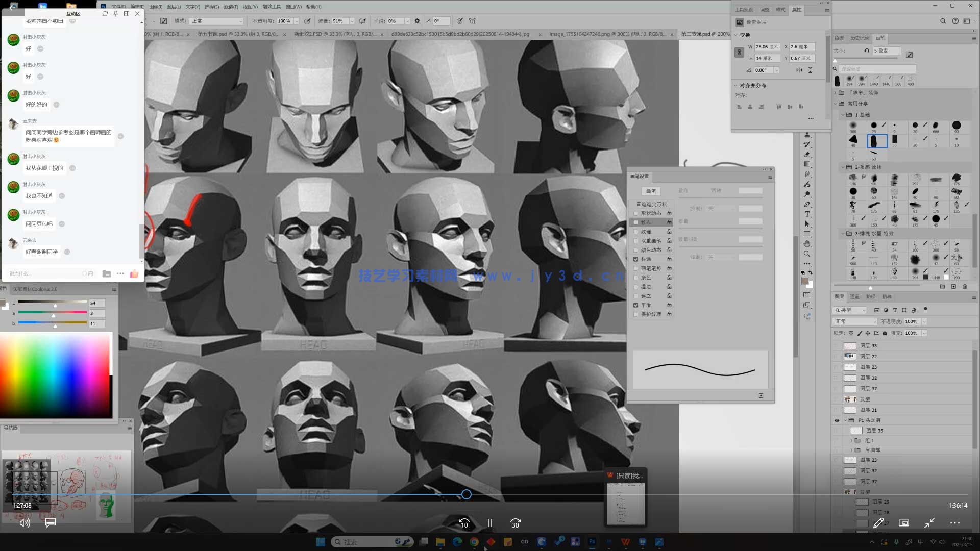Click the delete brush trash icon
Image resolution: width=980 pixels, height=551 pixels.
[x=964, y=287]
